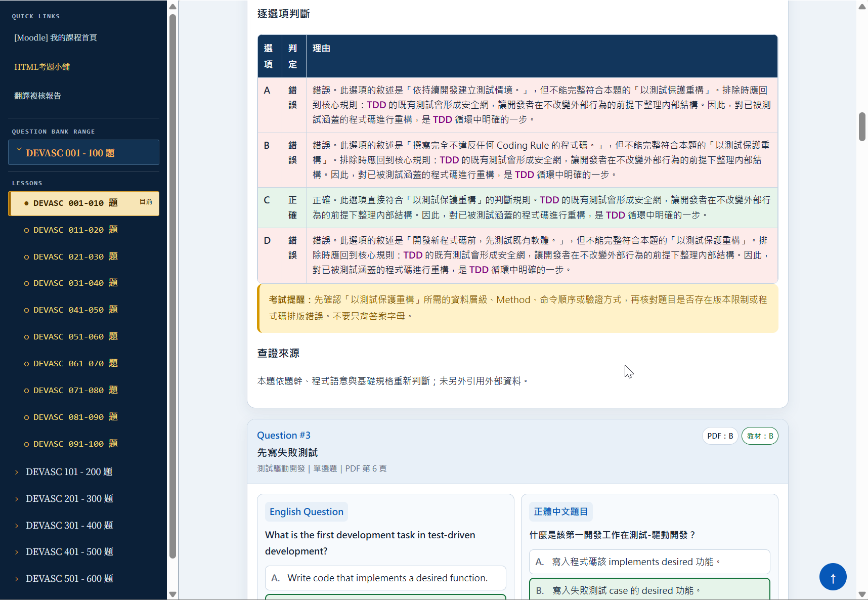Viewport: 868px width, 600px height.
Task: Collapse the DEVASC 001 - 100 題 section
Action: [83, 152]
